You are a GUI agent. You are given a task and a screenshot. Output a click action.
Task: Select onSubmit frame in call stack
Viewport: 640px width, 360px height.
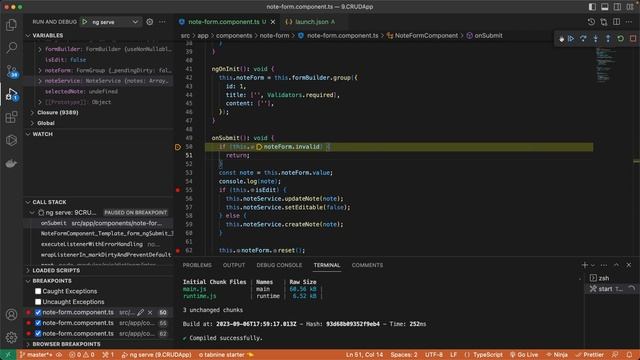pos(98,223)
